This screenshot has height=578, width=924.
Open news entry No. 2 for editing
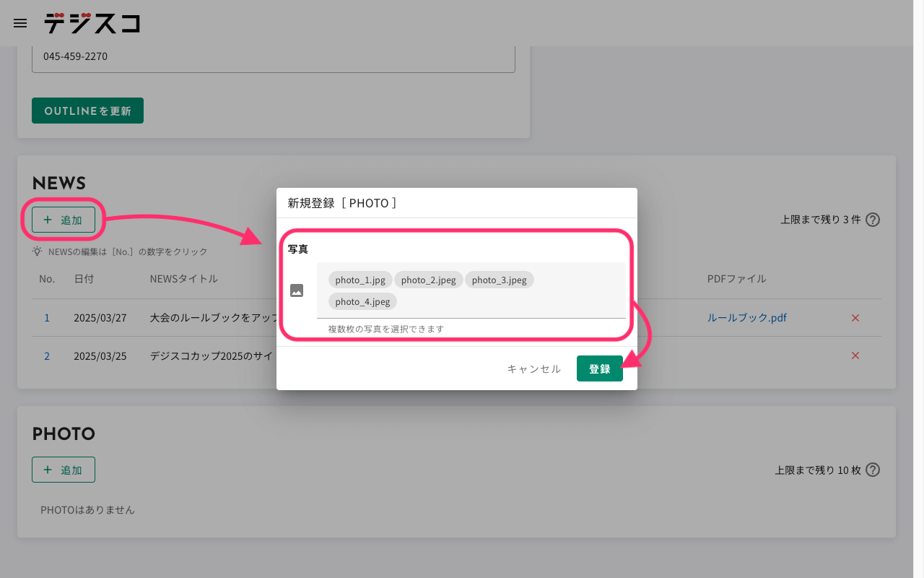(x=47, y=355)
